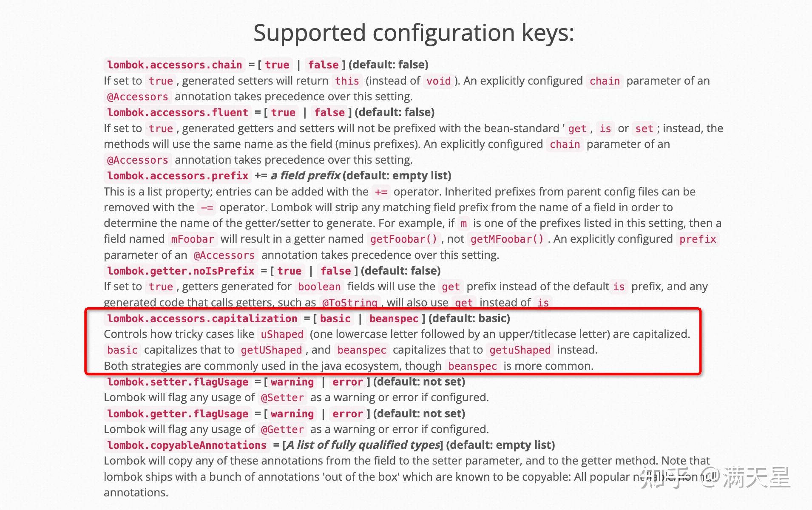Click the @ToString code tag
Image resolution: width=812 pixels, height=510 pixels.
coord(350,303)
